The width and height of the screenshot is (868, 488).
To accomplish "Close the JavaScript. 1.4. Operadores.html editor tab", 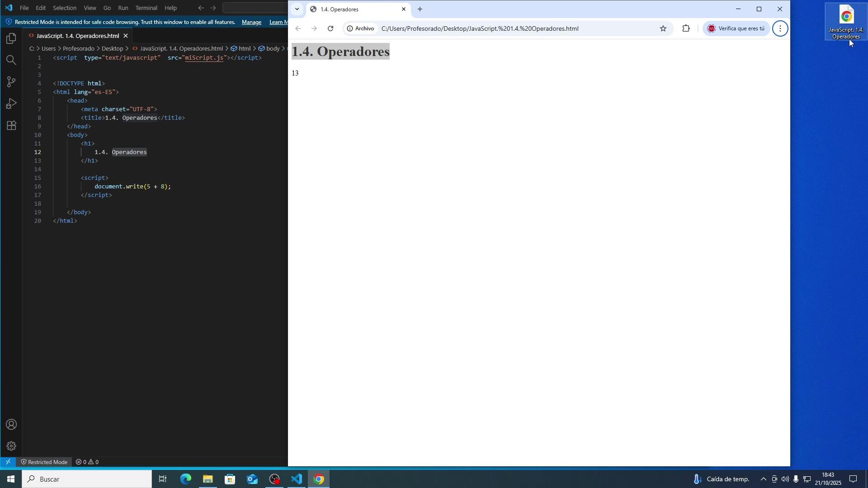I will 126,36.
